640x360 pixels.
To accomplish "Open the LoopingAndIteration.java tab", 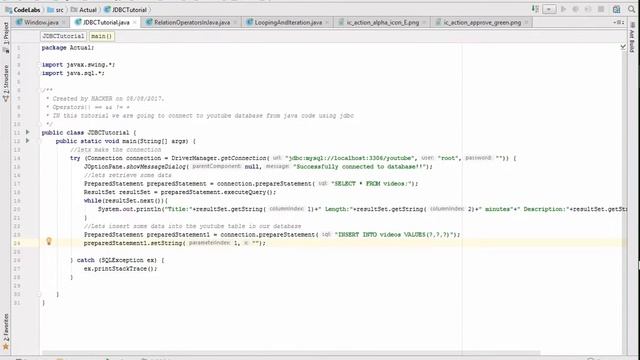I will pyautogui.click(x=288, y=22).
